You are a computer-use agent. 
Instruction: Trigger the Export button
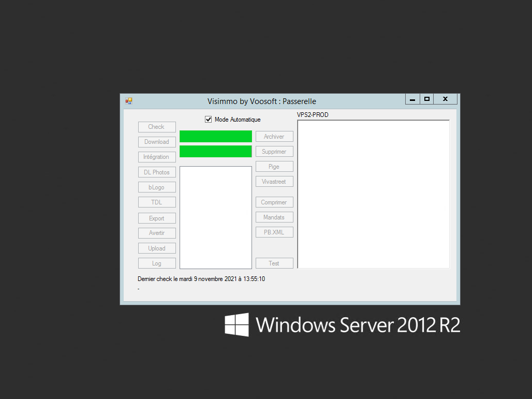pyautogui.click(x=157, y=218)
